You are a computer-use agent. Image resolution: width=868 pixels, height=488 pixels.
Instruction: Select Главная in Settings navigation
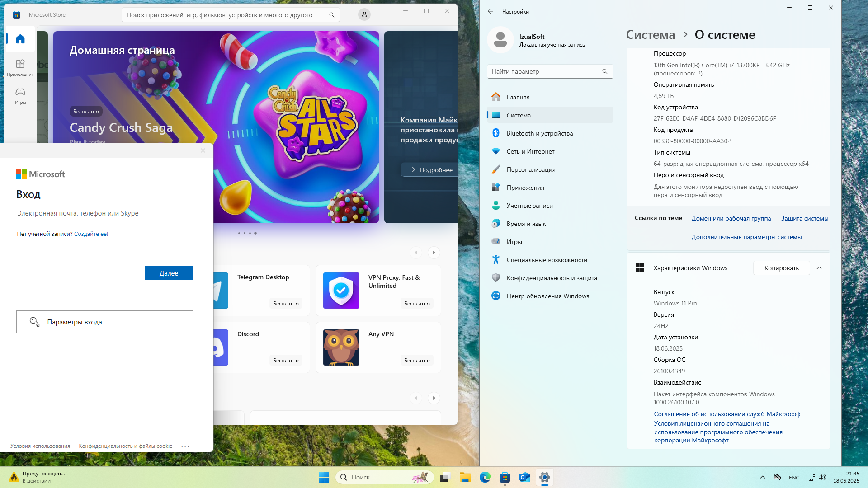tap(550, 97)
